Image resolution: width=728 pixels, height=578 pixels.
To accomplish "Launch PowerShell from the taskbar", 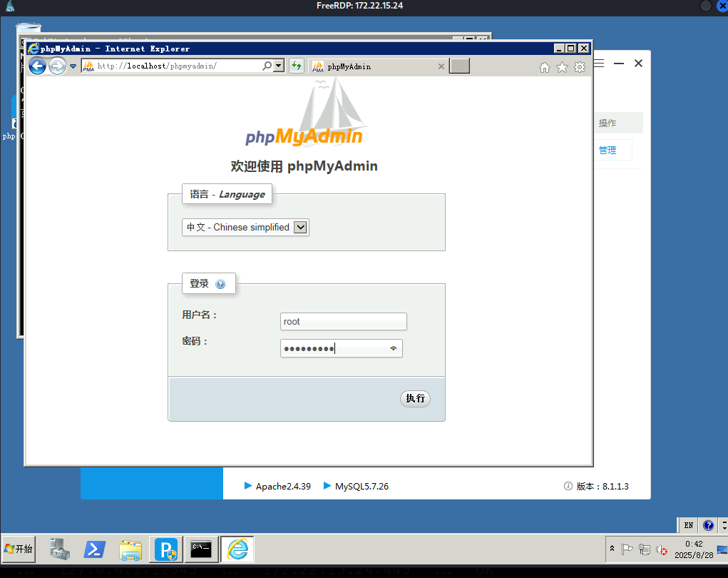I will pyautogui.click(x=95, y=549).
